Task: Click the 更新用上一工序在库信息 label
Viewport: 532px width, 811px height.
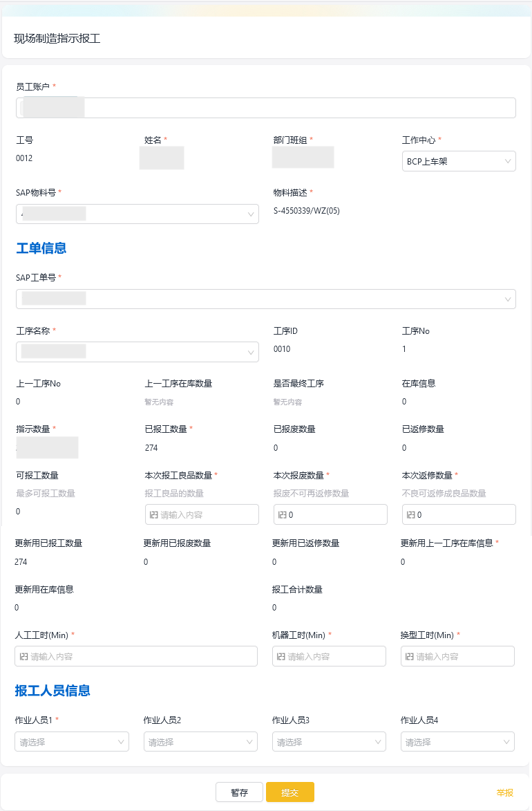Action: (x=447, y=543)
